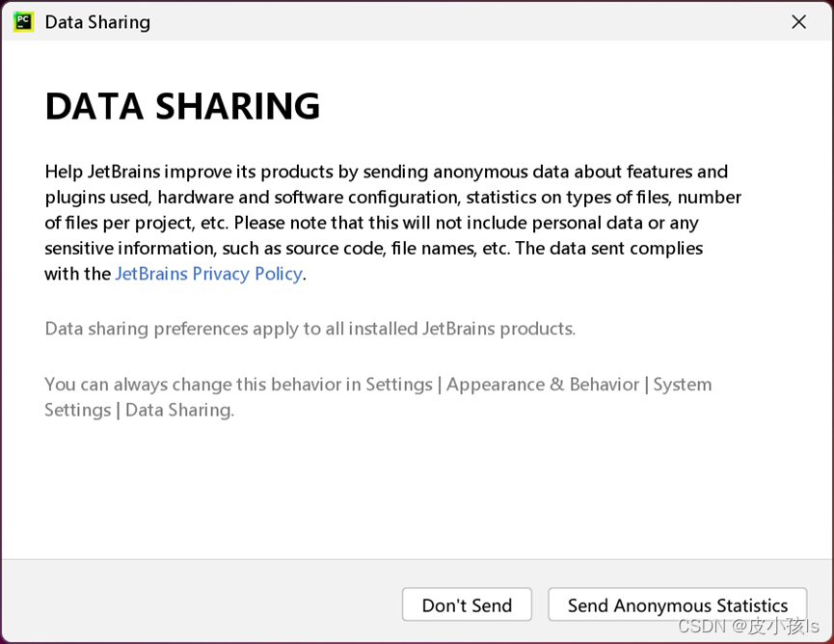The width and height of the screenshot is (834, 644).
Task: Choose Send Anonymous Statistics
Action: tap(677, 605)
